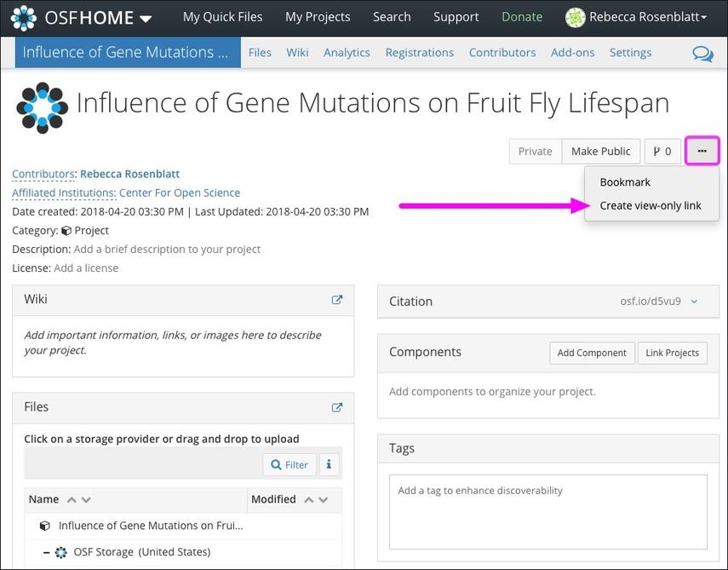
Task: Click Add a license placeholder
Action: point(86,268)
